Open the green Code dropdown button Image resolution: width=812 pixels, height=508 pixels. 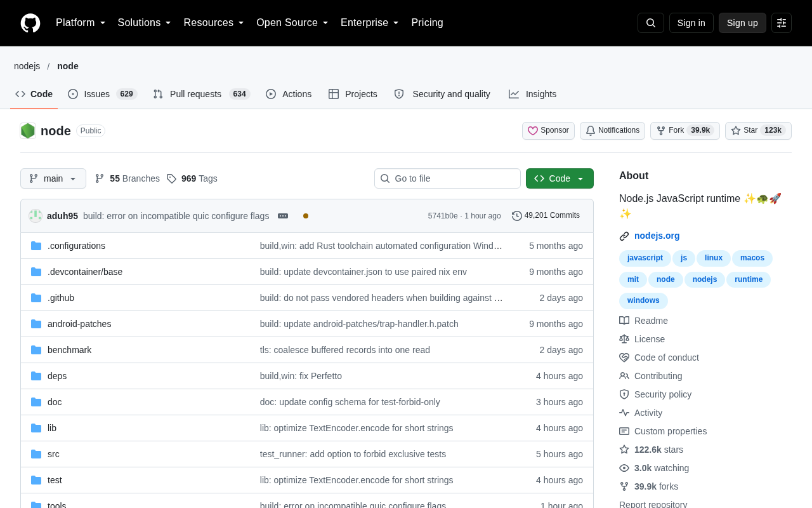pos(560,178)
